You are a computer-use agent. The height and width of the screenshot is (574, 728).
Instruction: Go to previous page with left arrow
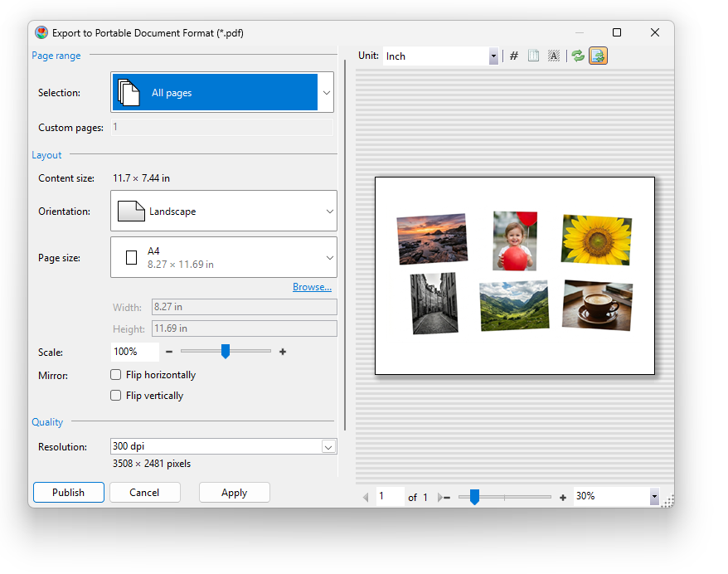[366, 498]
